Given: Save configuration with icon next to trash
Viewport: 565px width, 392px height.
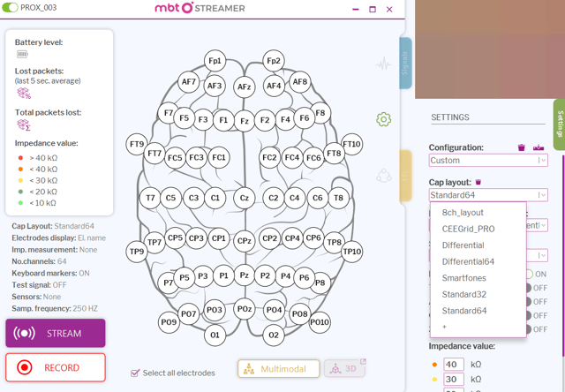Looking at the screenshot, I should [539, 147].
